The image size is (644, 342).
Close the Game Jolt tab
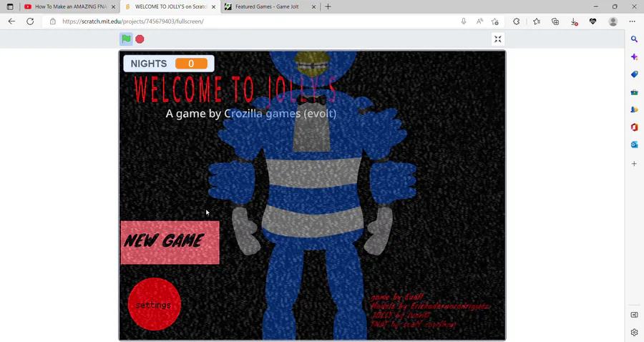pyautogui.click(x=314, y=6)
